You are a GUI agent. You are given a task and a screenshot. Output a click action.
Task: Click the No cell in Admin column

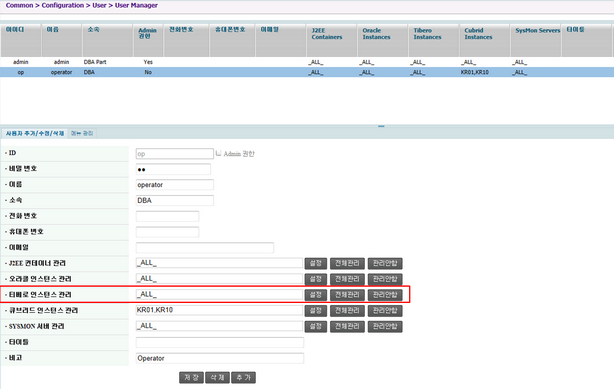(x=148, y=72)
